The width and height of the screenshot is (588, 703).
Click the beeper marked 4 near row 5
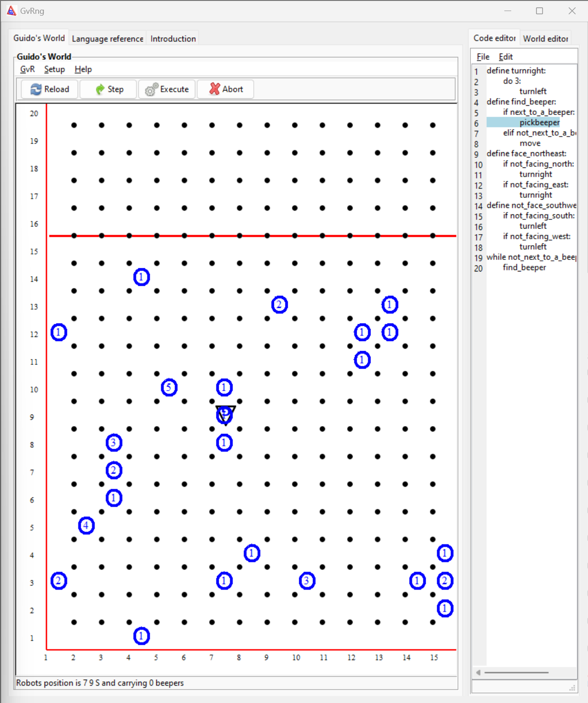[86, 525]
